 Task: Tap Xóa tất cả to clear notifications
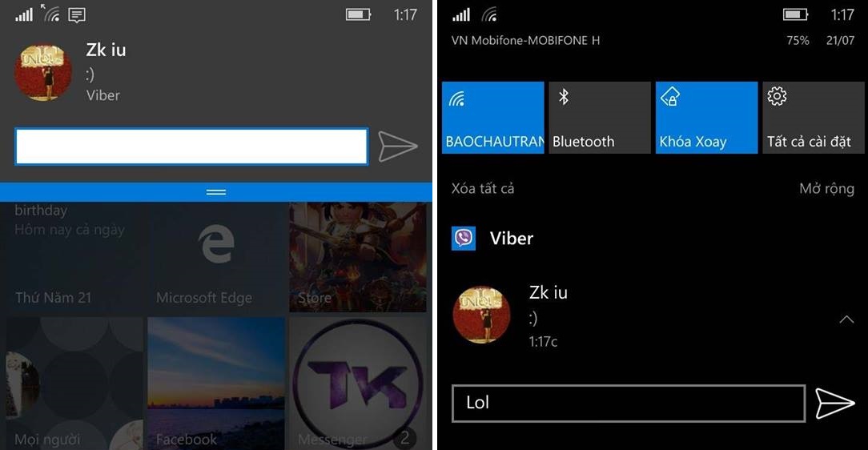click(483, 189)
